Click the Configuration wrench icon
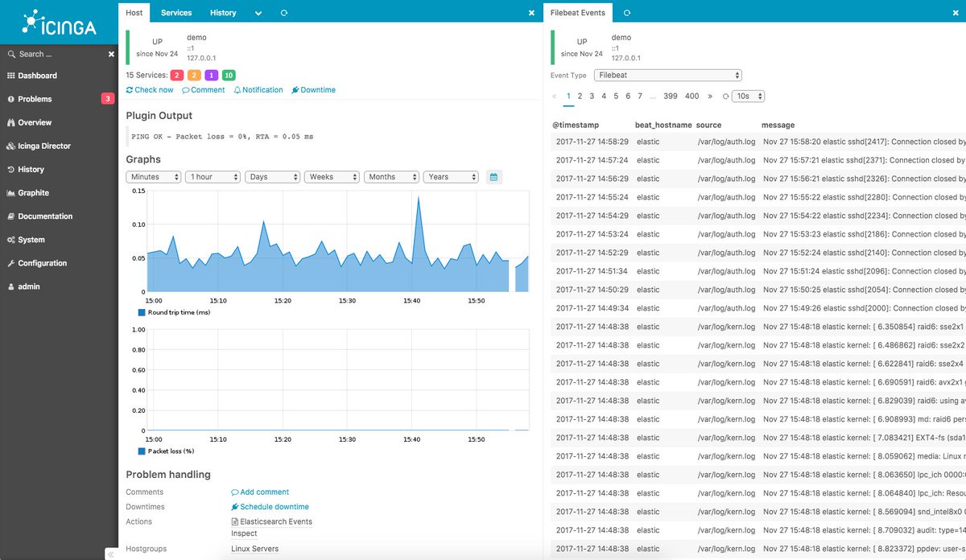This screenshot has width=966, height=560. (x=11, y=262)
